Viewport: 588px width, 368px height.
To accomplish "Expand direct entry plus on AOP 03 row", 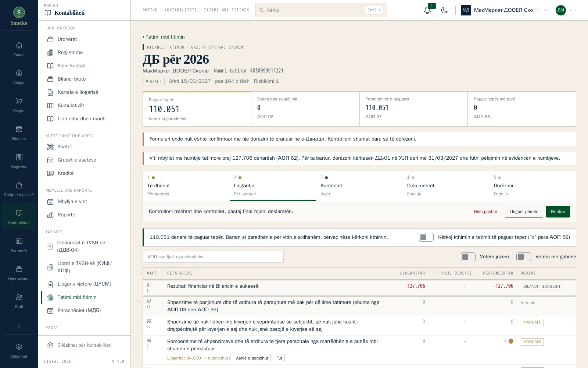I will (465, 322).
